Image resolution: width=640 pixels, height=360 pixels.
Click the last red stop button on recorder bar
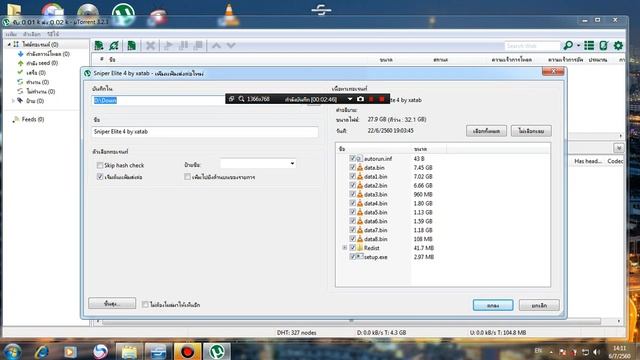(382, 99)
